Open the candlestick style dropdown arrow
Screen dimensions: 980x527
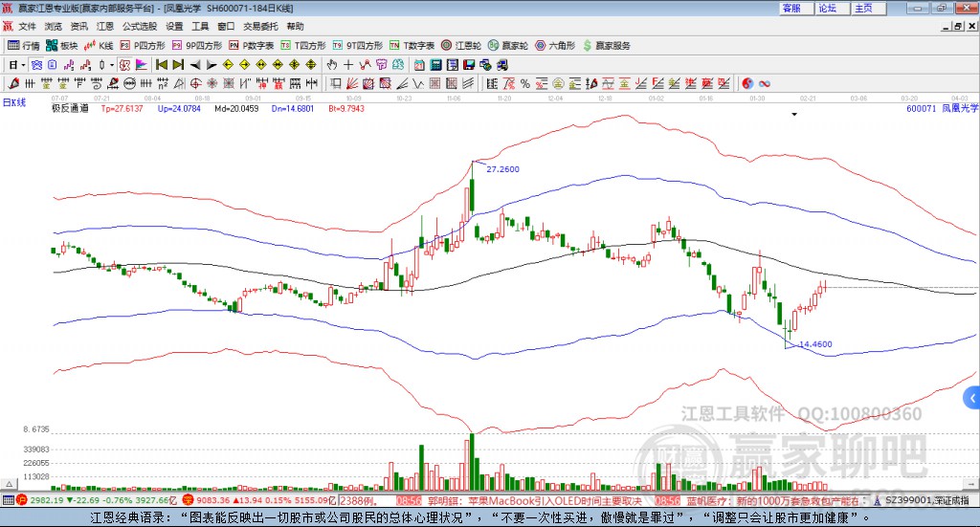tap(111, 65)
